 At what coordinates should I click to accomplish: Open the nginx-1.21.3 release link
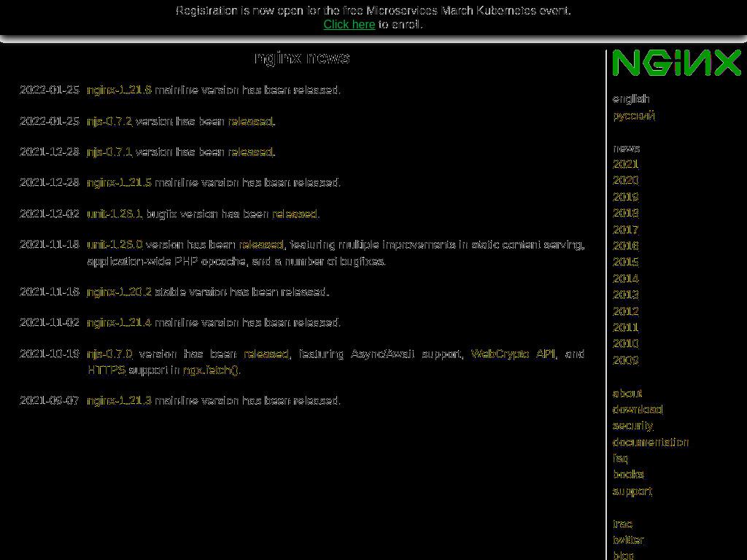(119, 400)
